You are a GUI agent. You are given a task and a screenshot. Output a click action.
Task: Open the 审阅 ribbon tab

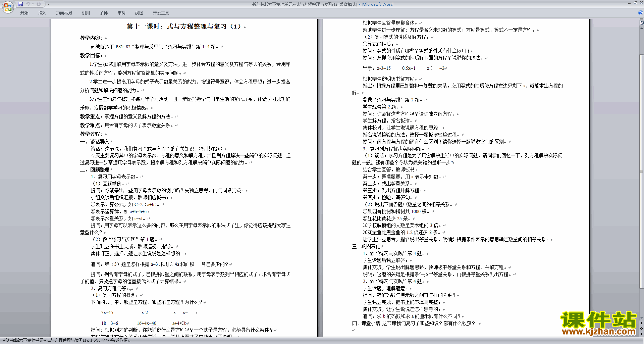click(121, 13)
